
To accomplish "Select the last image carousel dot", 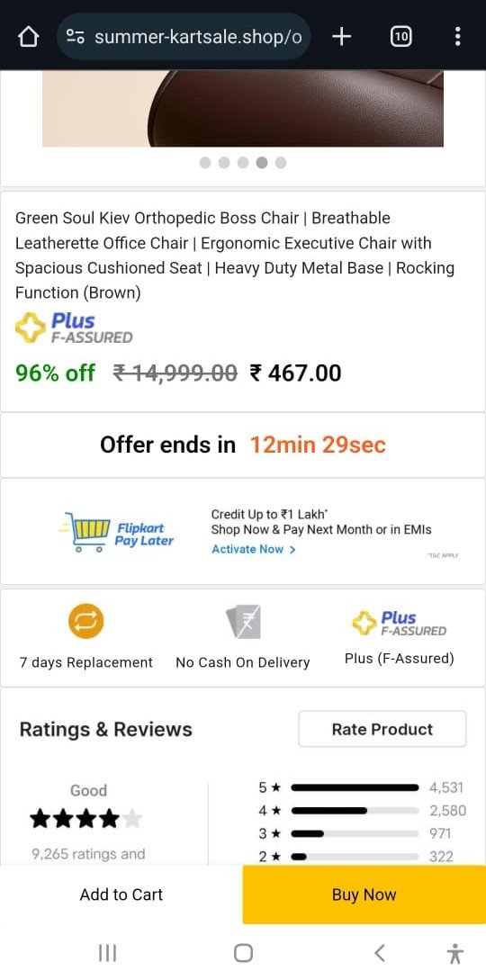I will tap(281, 163).
